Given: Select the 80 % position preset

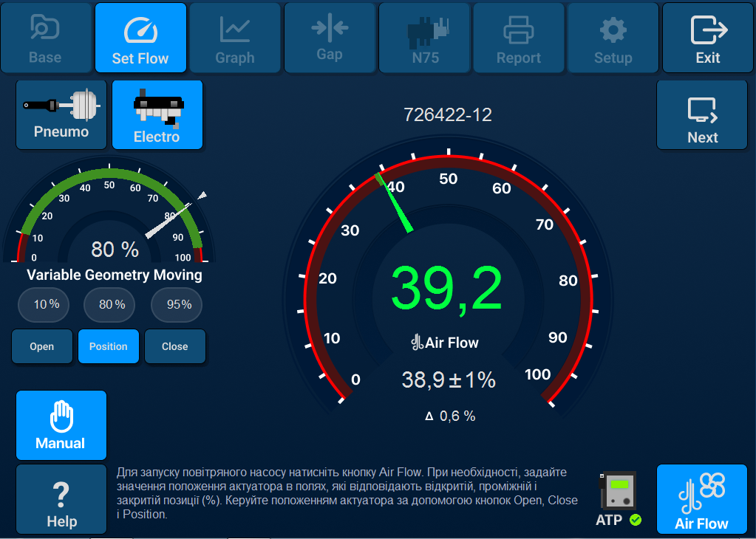Looking at the screenshot, I should pos(109,304).
